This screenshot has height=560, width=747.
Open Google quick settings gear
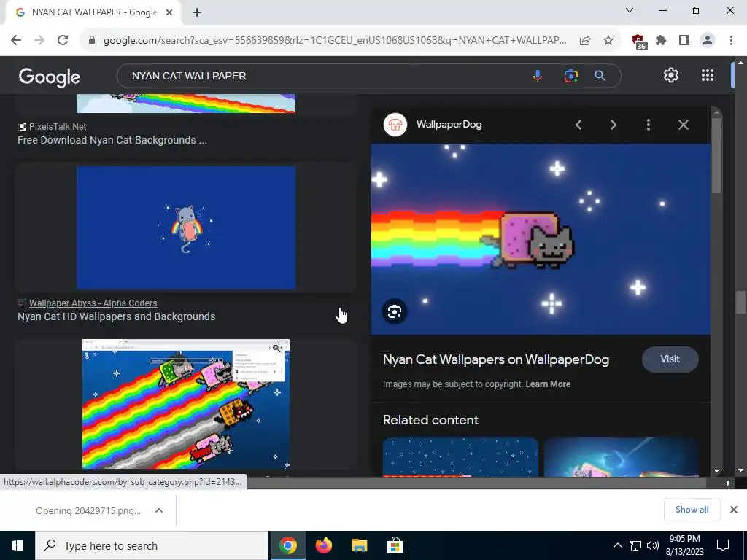[x=671, y=75]
